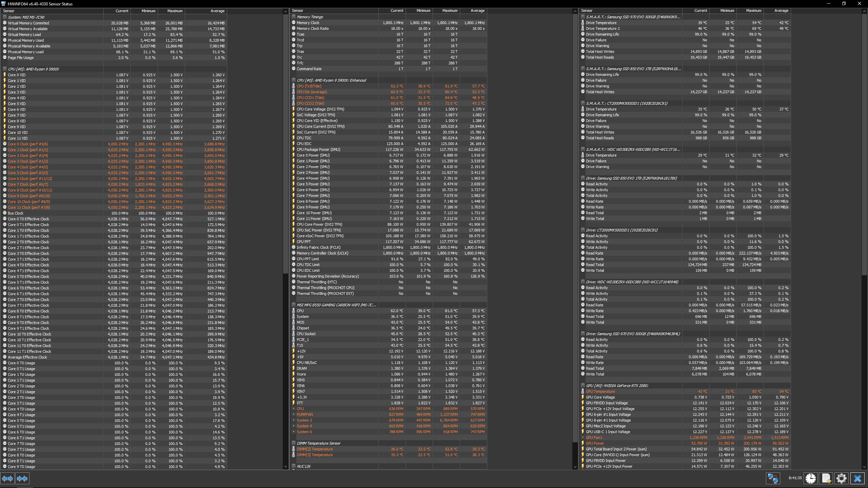Click the circle icon beside Bus Clock
This screenshot has height=488, width=868.
[5, 213]
